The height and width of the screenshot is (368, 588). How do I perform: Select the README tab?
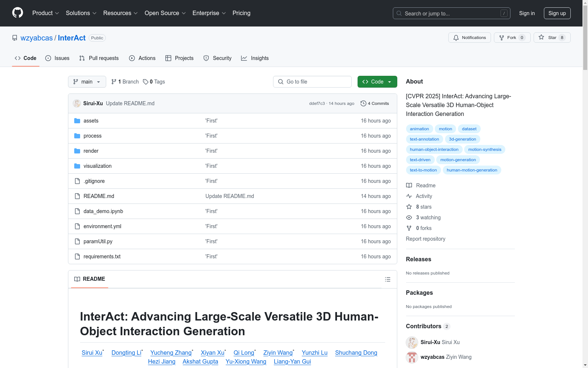click(90, 279)
